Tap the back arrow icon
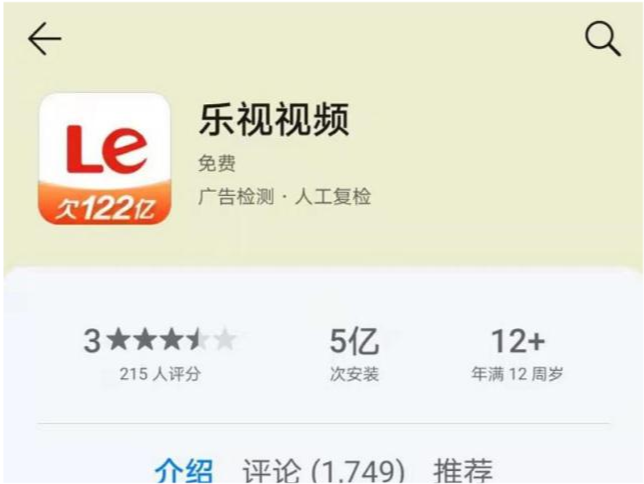 pyautogui.click(x=44, y=39)
